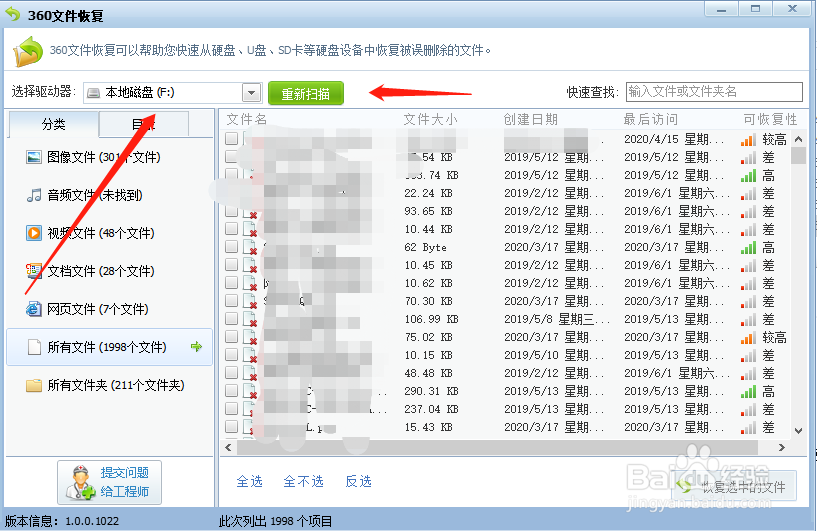The image size is (817, 531).
Task: Click horizontal scroll left arrow
Action: point(228,447)
